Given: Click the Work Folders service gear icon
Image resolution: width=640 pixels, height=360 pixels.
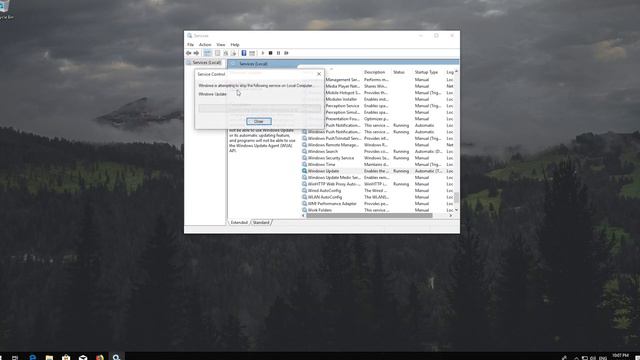Looking at the screenshot, I should [x=304, y=210].
